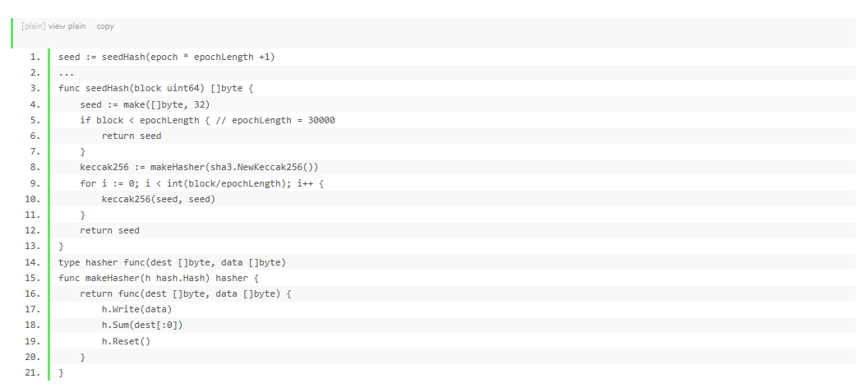Click the 'copy' link
Image resolution: width=868 pixels, height=388 pixels.
click(105, 26)
